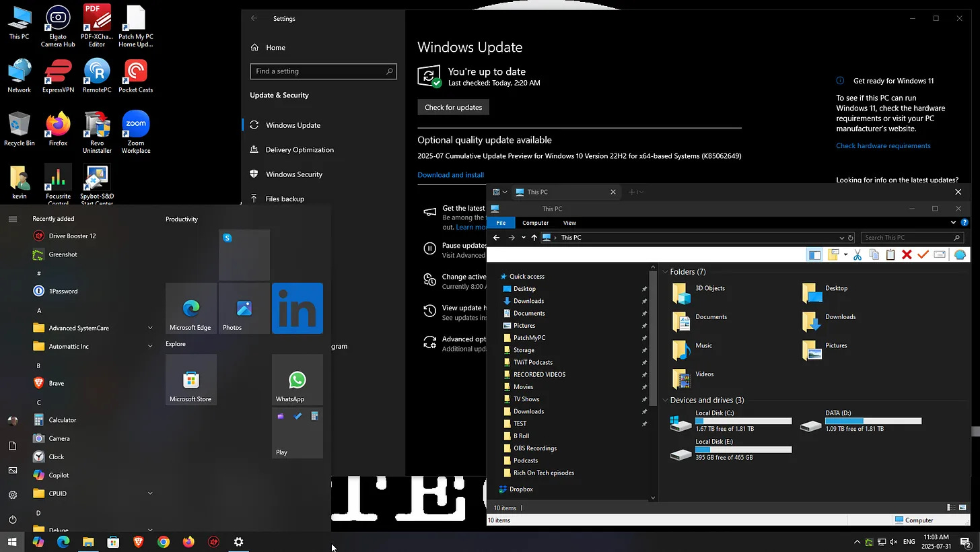Collapse the Folders (7) group

[665, 272]
